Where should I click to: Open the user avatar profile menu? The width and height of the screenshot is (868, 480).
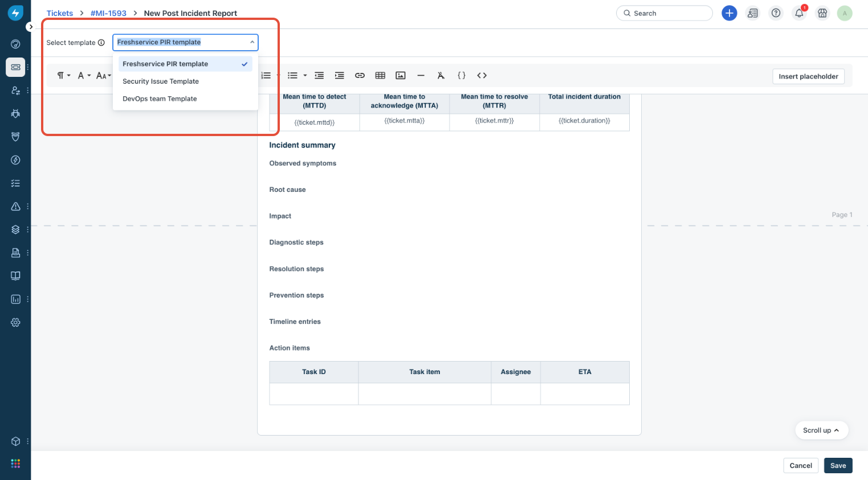(x=845, y=13)
